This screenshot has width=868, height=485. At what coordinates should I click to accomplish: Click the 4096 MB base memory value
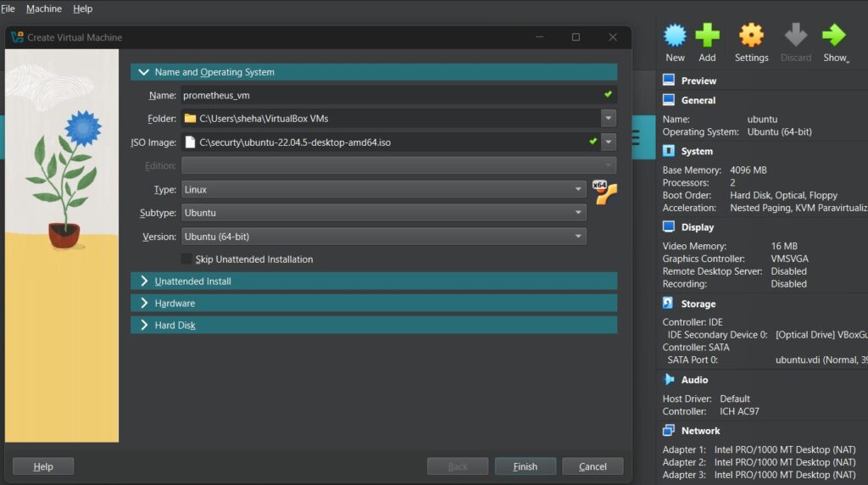[x=748, y=170]
